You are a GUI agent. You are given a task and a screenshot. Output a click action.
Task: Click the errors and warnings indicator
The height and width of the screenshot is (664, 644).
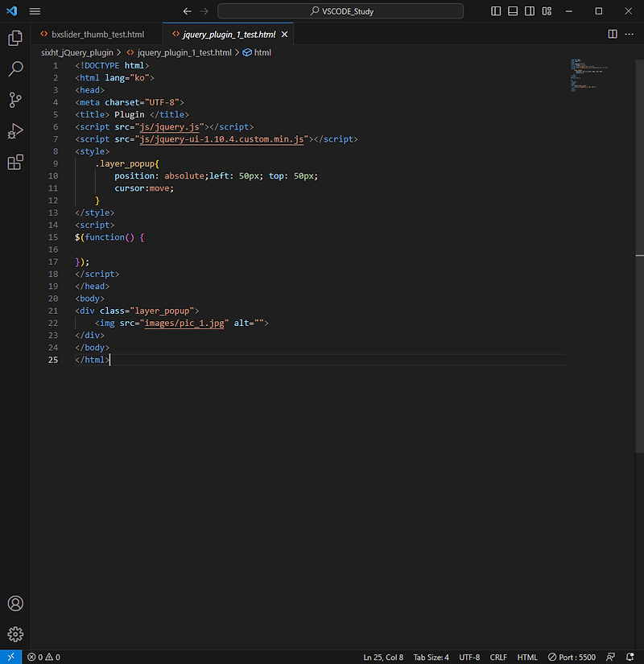tap(43, 657)
